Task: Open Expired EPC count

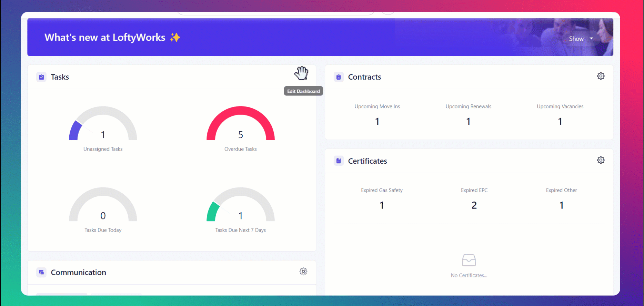Action: coord(474,205)
